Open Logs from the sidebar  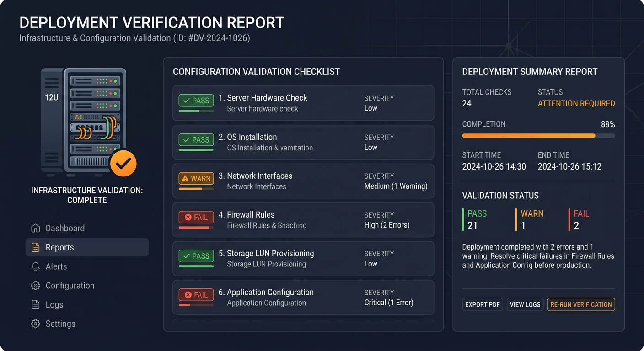click(x=87, y=305)
